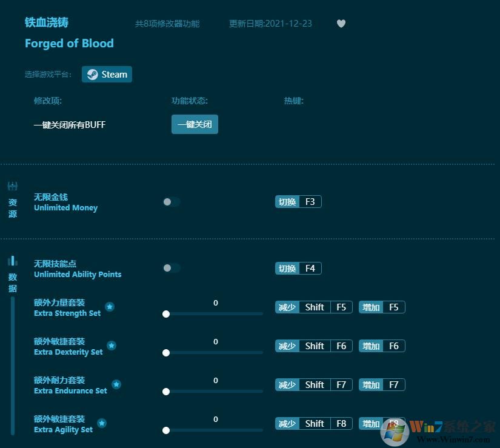Select the resources section icon
Image resolution: width=500 pixels, height=448 pixels.
(x=13, y=186)
